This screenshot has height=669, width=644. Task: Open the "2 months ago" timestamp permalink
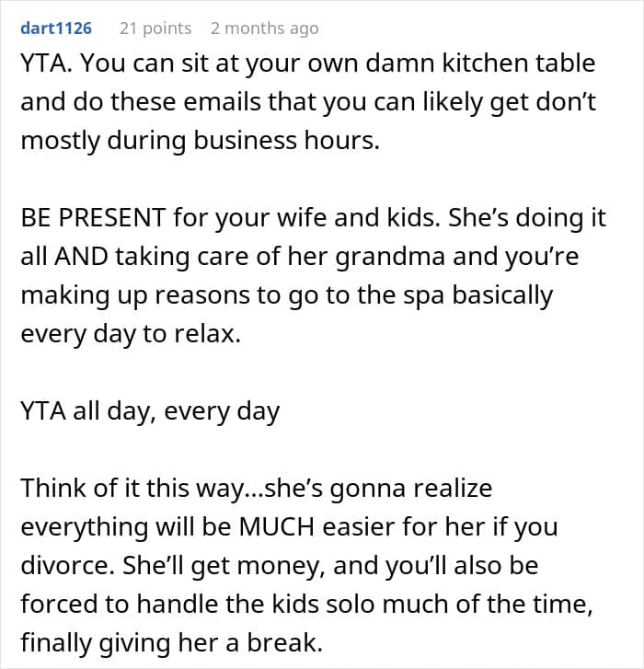click(x=265, y=29)
